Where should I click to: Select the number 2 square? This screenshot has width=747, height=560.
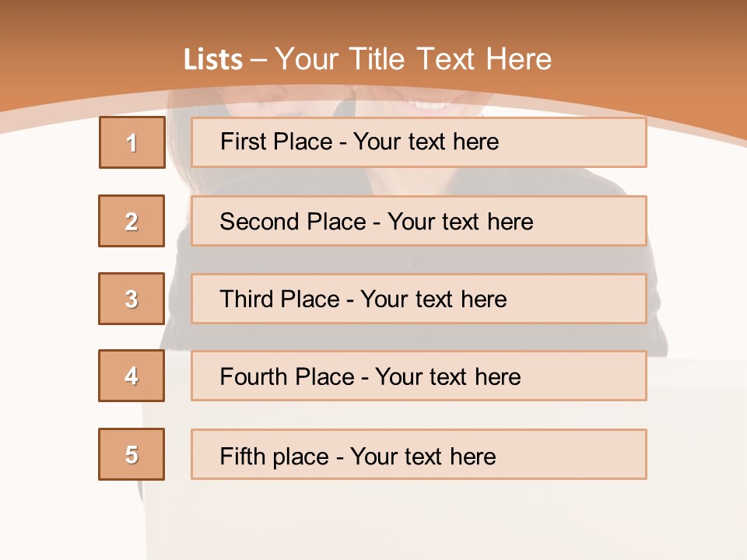(132, 221)
